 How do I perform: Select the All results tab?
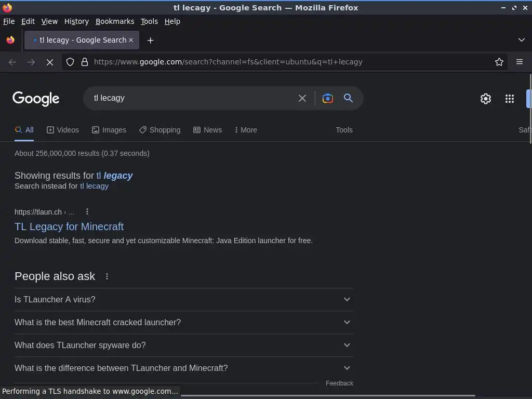pos(24,130)
